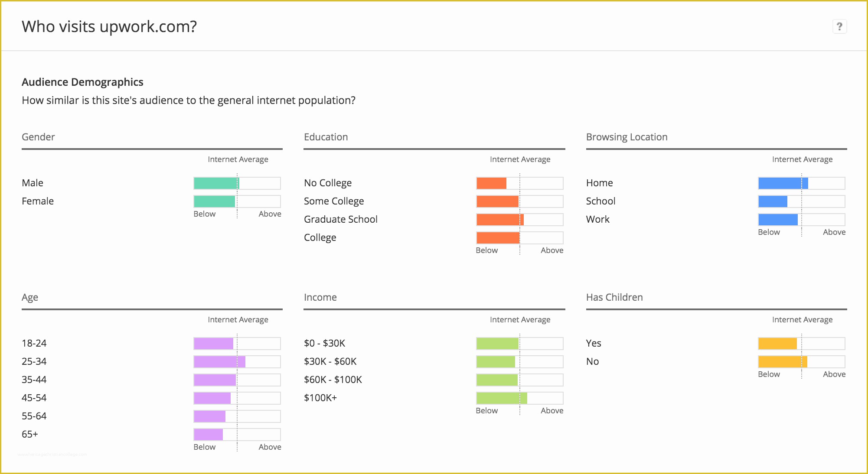Click the '$60K - $100K' label
The width and height of the screenshot is (868, 474).
click(333, 380)
